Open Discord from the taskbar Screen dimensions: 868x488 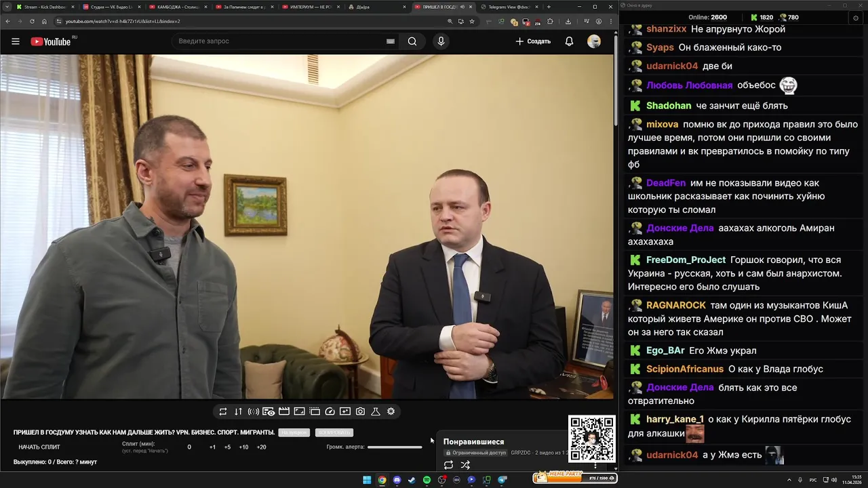pyautogui.click(x=397, y=480)
